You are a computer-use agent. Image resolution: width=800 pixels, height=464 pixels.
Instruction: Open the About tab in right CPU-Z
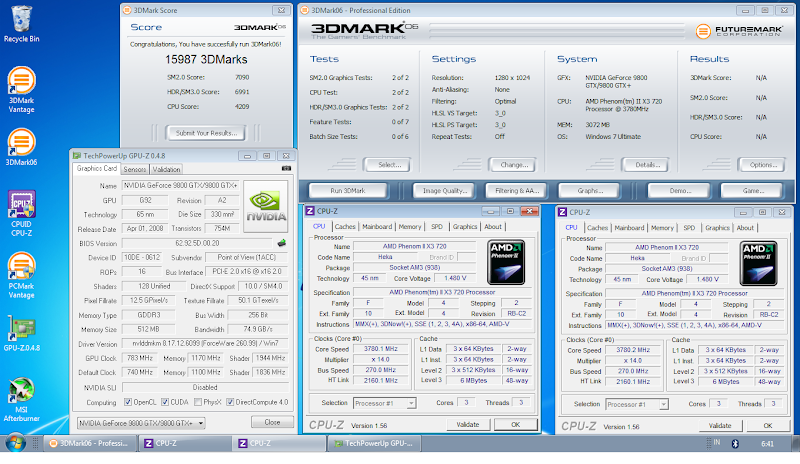pos(745,228)
